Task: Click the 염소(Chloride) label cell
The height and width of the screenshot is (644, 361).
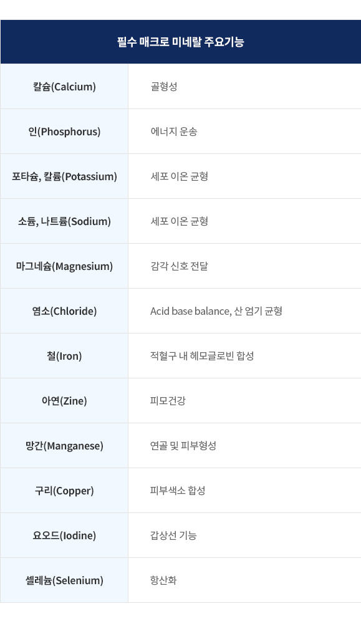Action: [64, 311]
